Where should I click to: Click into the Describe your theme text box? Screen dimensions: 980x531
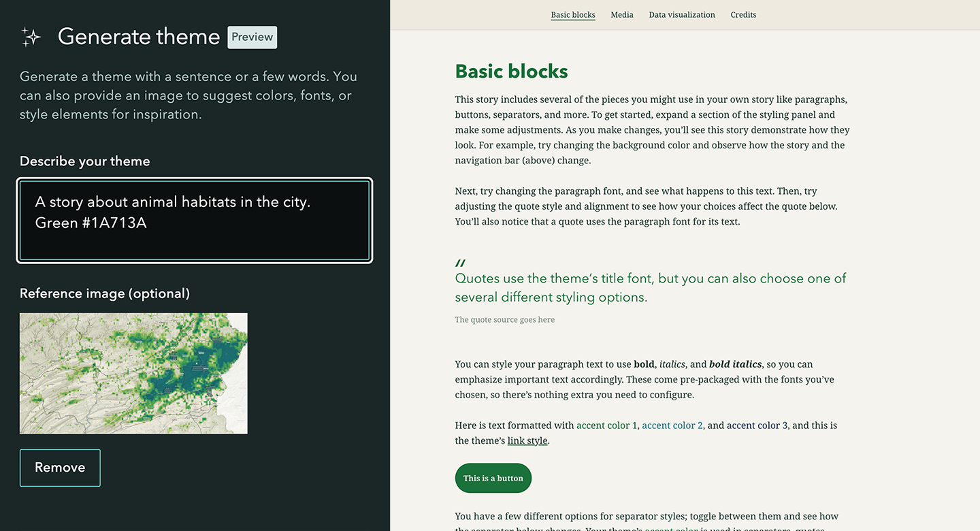coord(195,221)
